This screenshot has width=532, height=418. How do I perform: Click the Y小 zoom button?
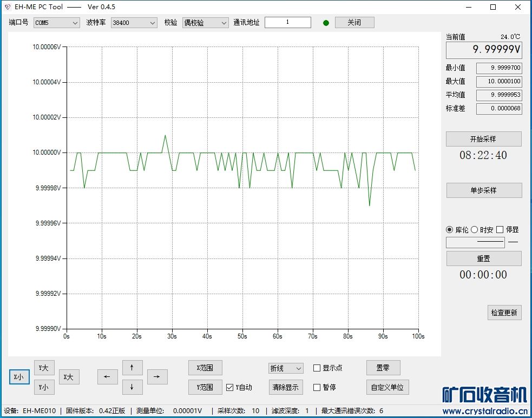point(44,387)
